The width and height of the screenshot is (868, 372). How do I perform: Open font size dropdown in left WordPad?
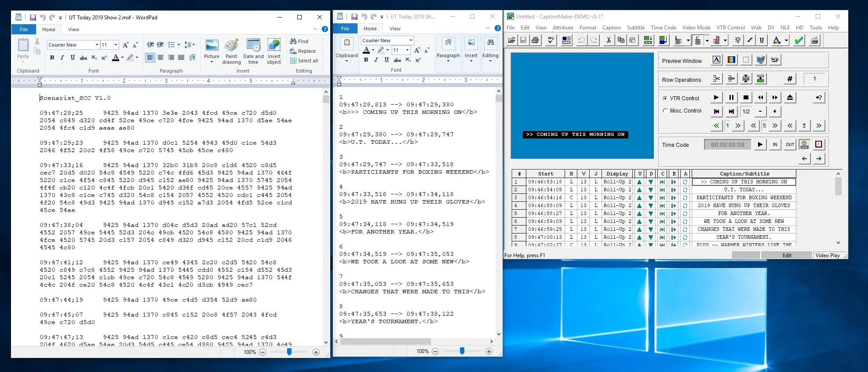pos(116,45)
